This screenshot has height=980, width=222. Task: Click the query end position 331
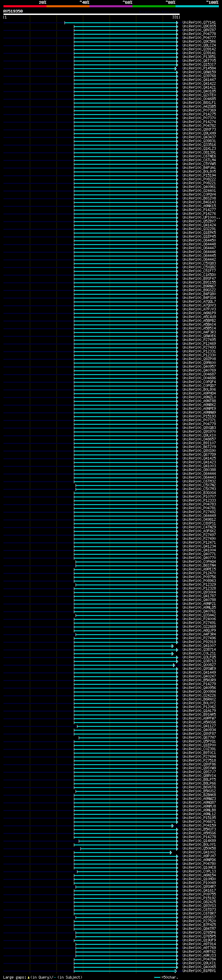175,17
